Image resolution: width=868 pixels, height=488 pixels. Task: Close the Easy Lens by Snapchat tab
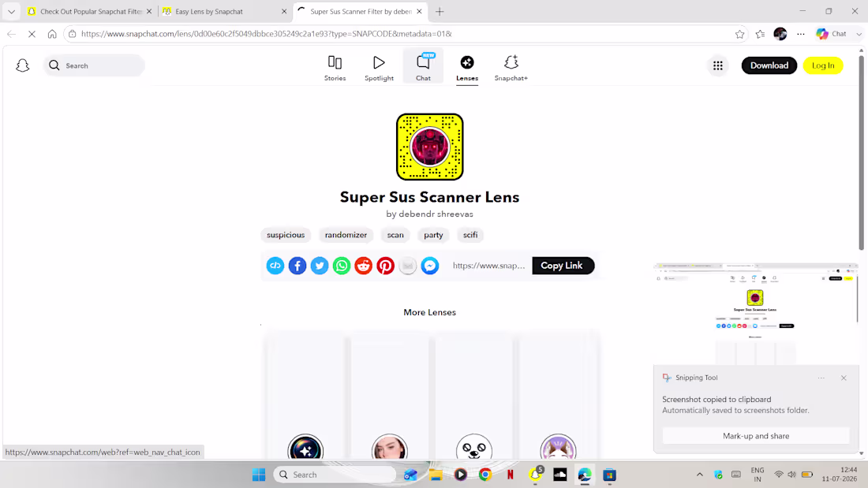(284, 11)
